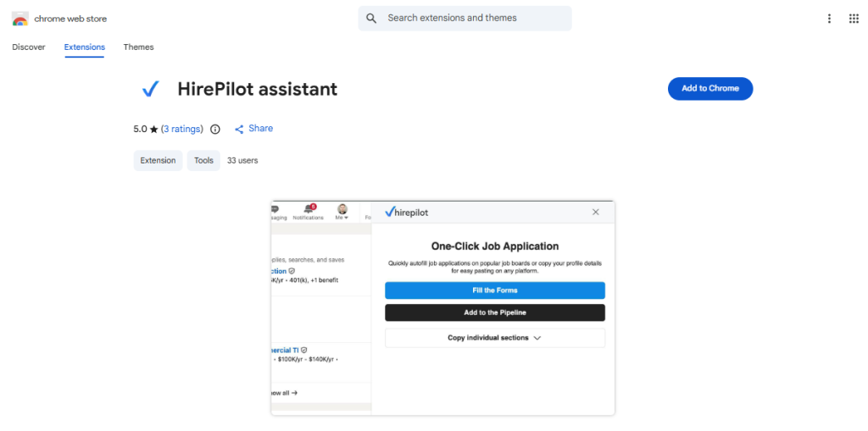The height and width of the screenshot is (431, 868).
Task: Click the hirepilot logo in the panel header
Action: (x=406, y=212)
